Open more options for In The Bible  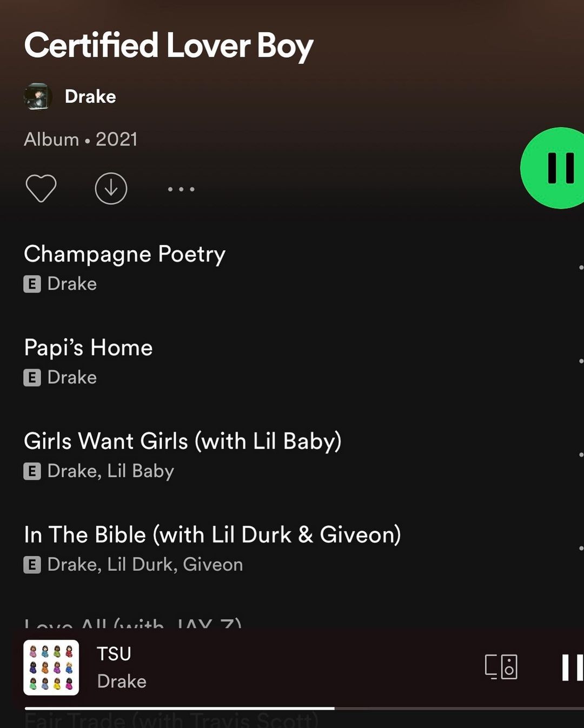581,548
